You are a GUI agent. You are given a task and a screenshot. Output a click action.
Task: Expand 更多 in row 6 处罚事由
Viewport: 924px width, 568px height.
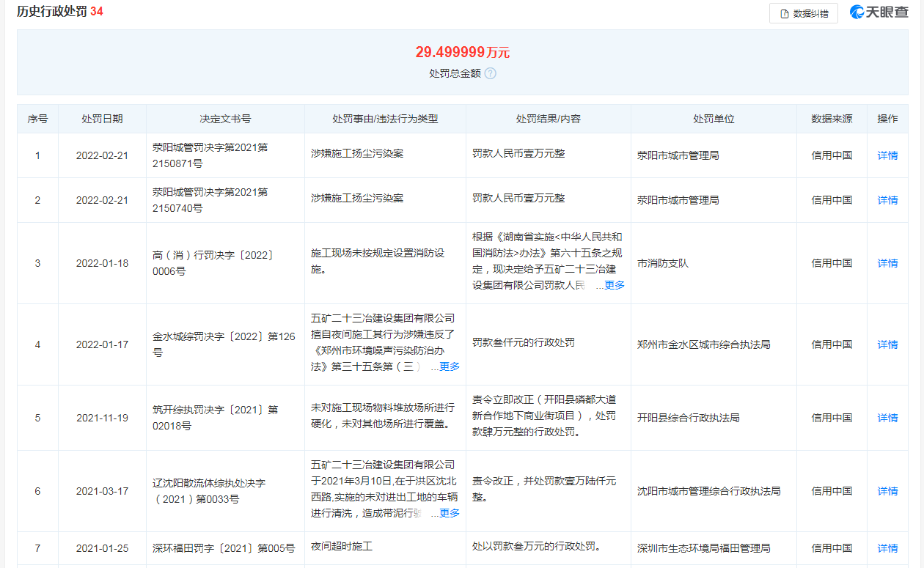450,513
